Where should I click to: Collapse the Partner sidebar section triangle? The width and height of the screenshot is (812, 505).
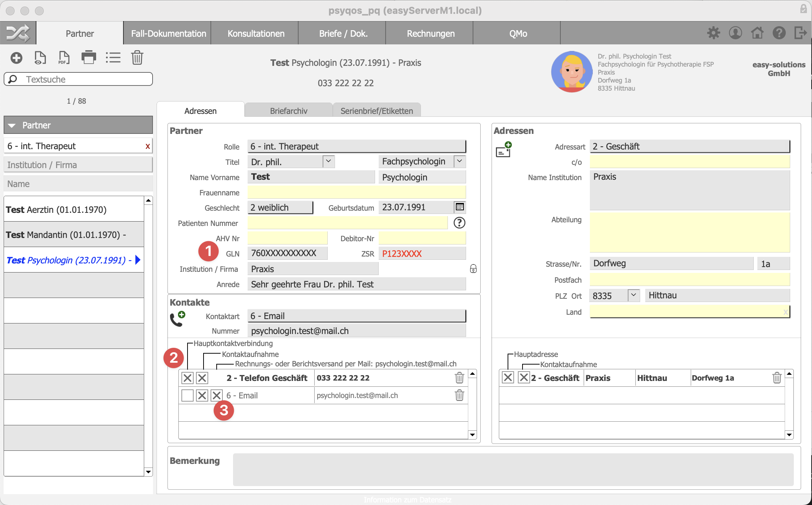click(x=12, y=126)
